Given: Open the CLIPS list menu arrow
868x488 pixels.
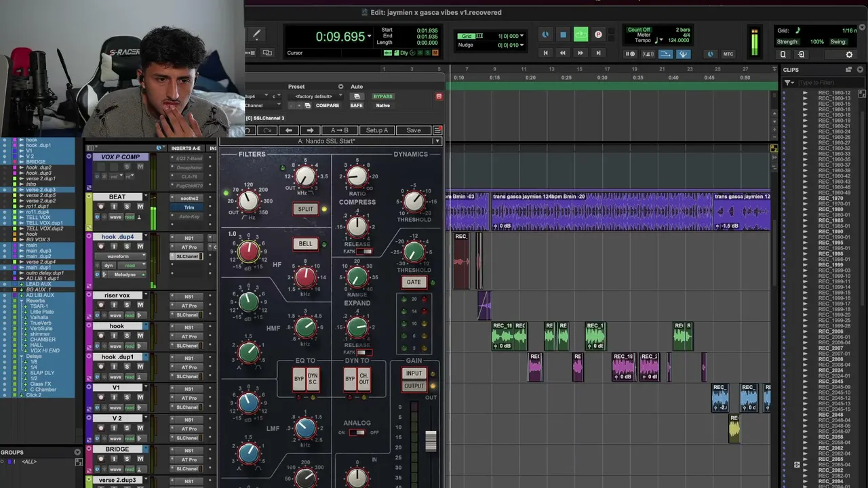Looking at the screenshot, I should (861, 70).
